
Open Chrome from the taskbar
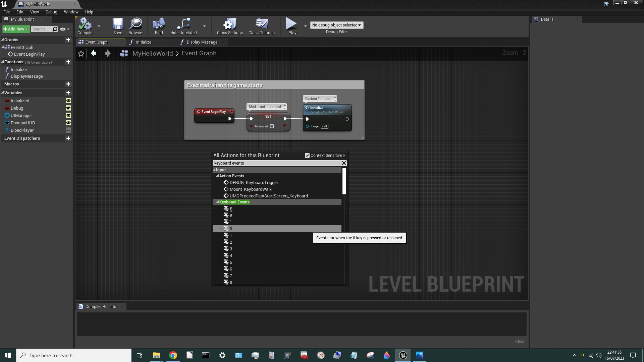click(173, 355)
